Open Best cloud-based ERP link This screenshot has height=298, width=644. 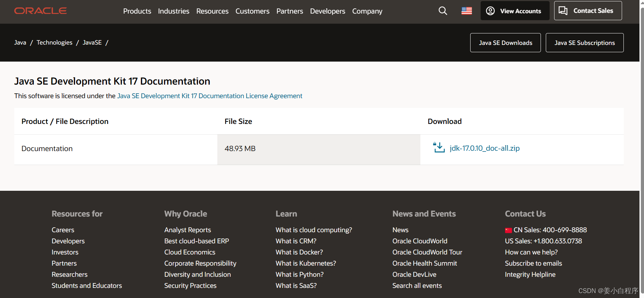[x=197, y=241]
